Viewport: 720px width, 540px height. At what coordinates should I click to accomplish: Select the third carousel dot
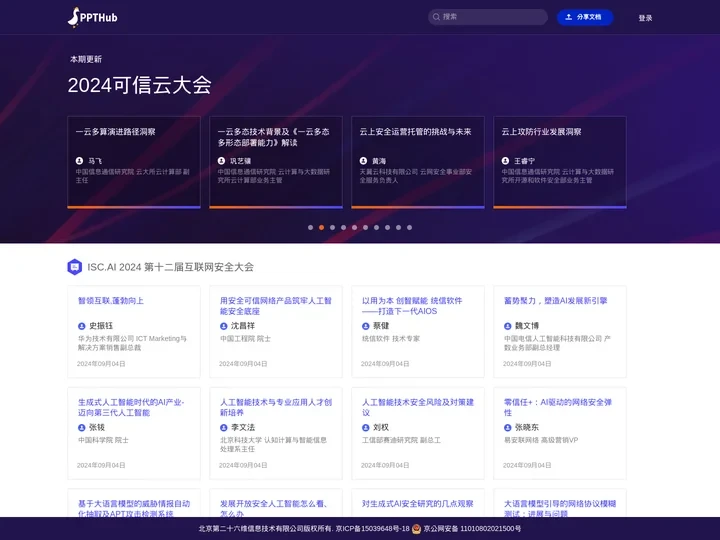click(332, 227)
